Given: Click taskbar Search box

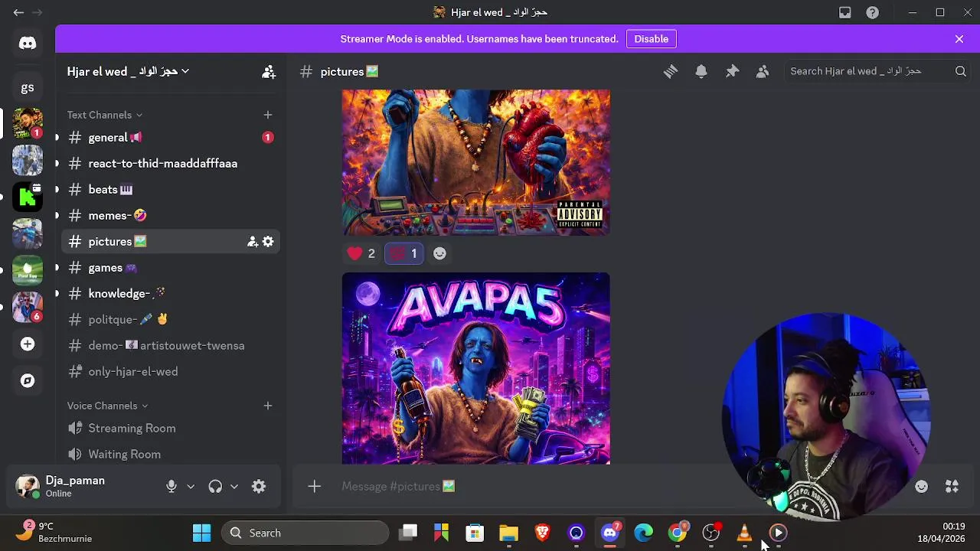Looking at the screenshot, I should (305, 533).
